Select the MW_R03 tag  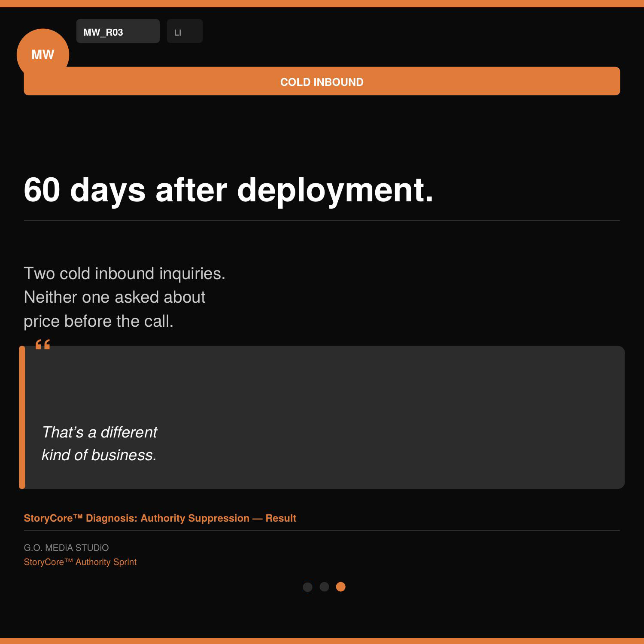118,31
